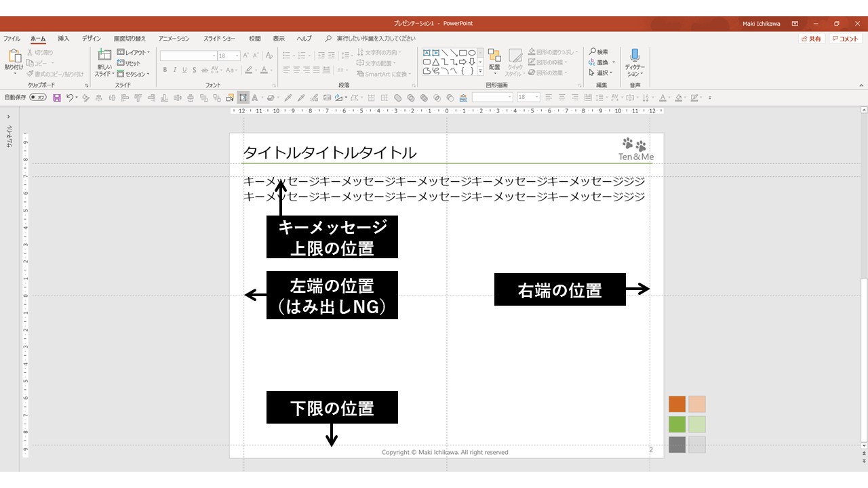
Task: Save with the purple floppy disk icon
Action: coord(57,98)
